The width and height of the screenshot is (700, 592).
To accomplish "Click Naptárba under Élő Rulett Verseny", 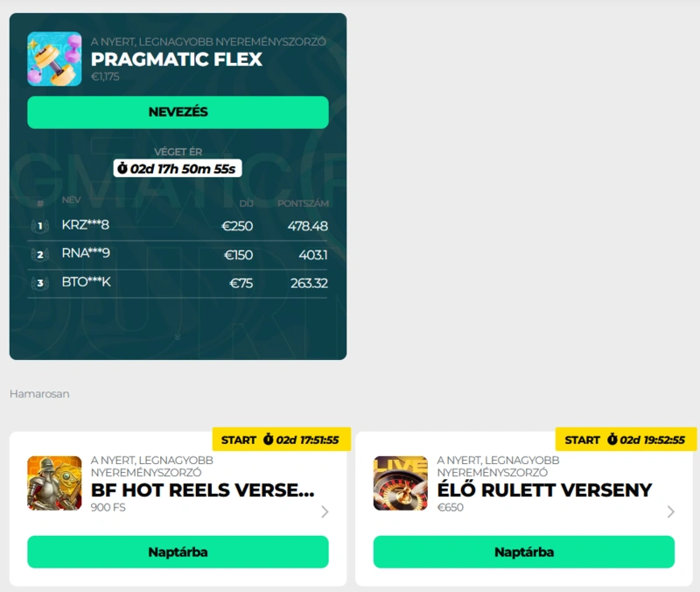I will (523, 552).
